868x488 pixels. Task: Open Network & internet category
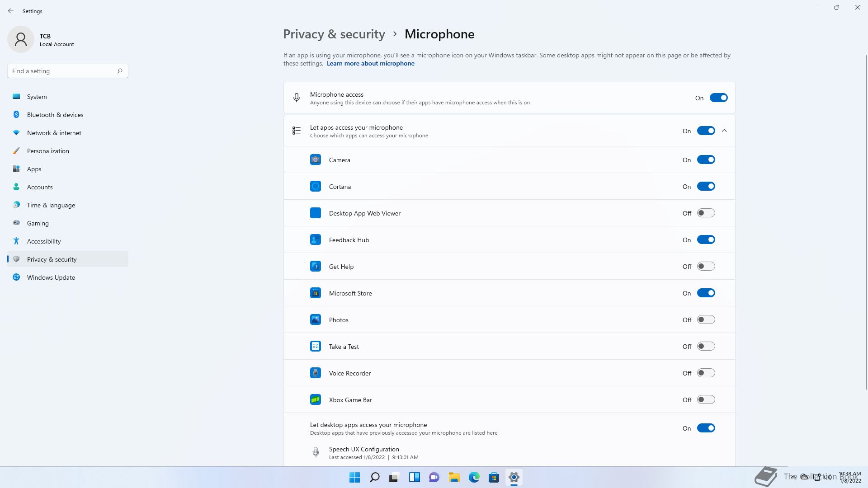click(x=68, y=133)
